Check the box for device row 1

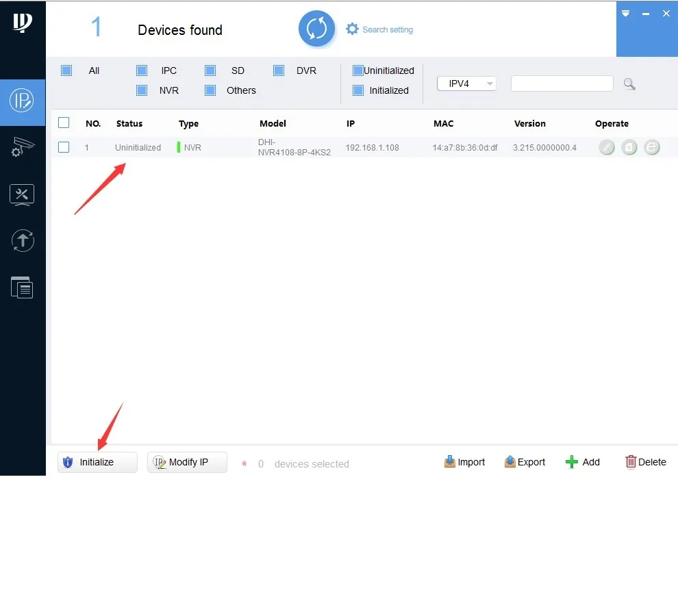pos(64,147)
